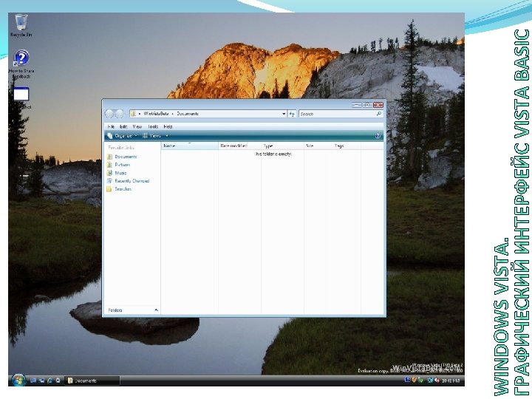The image size is (532, 399).
Task: Sort by the Type column header
Action: coord(282,146)
